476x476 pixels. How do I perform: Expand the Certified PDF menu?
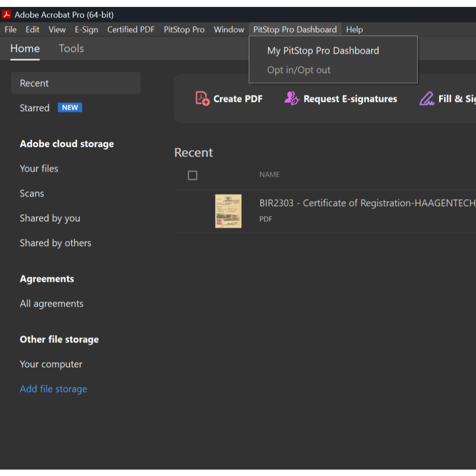(x=131, y=30)
